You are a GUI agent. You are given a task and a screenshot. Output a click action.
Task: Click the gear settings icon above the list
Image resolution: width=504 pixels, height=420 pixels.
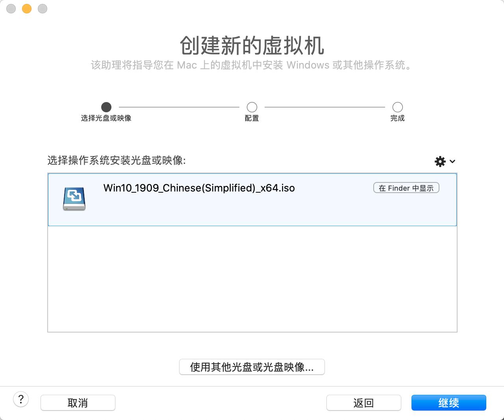(x=439, y=161)
